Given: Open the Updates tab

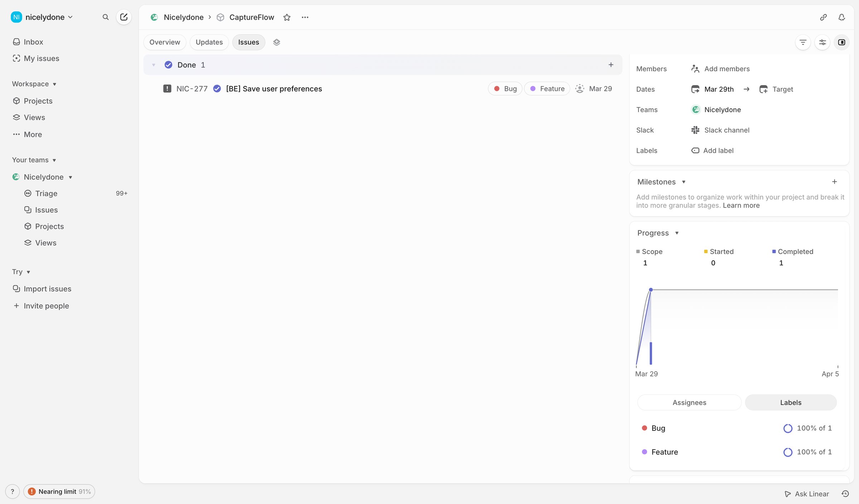Looking at the screenshot, I should tap(209, 42).
